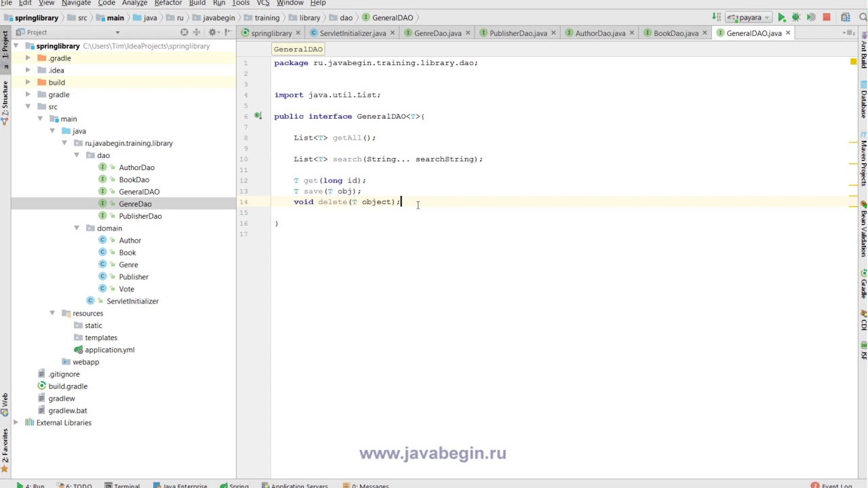The image size is (868, 488).
Task: Open the Bean Validation side panel
Action: [863, 229]
